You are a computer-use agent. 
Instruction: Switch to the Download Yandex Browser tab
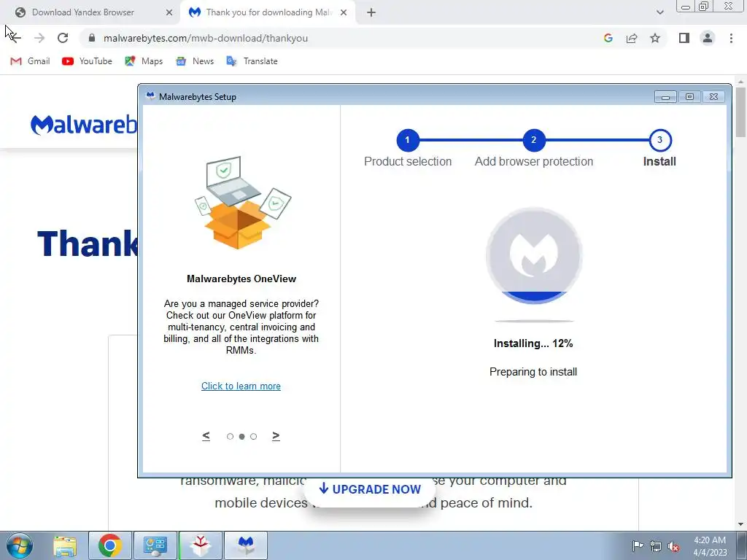90,12
